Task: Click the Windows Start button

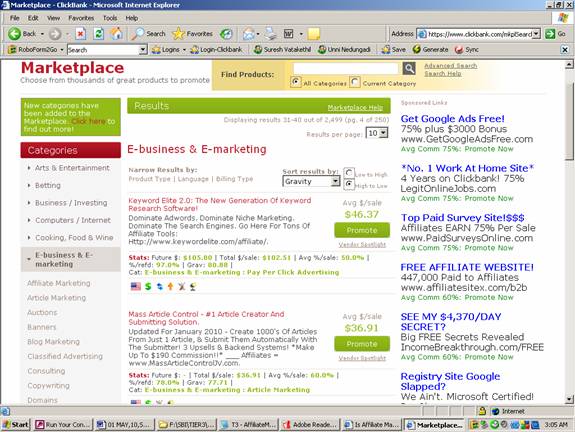Action: [x=15, y=425]
